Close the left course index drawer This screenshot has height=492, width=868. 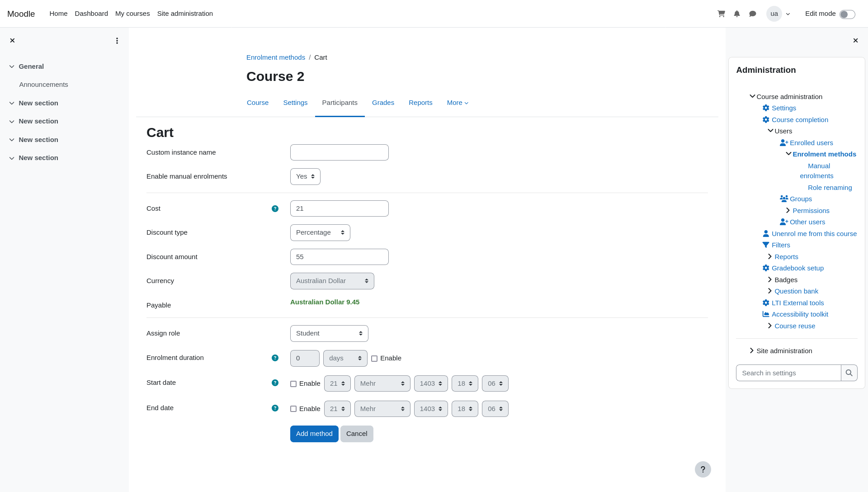click(x=13, y=41)
